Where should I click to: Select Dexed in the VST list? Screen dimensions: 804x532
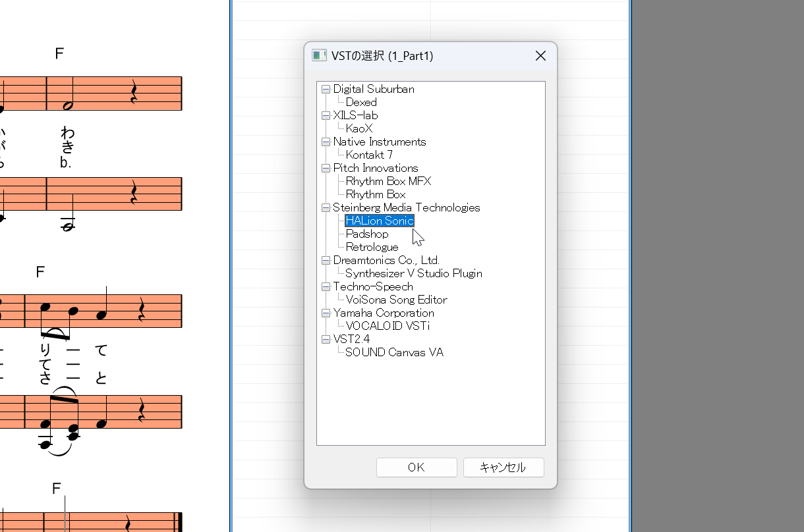[x=361, y=102]
